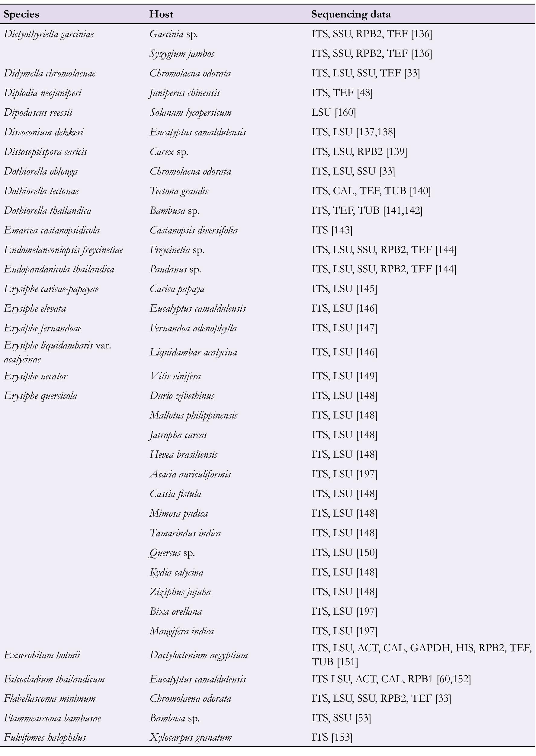Open reference [147] for Erysiphe fernandoae
This screenshot has width=536, height=756.
pyautogui.click(x=366, y=328)
